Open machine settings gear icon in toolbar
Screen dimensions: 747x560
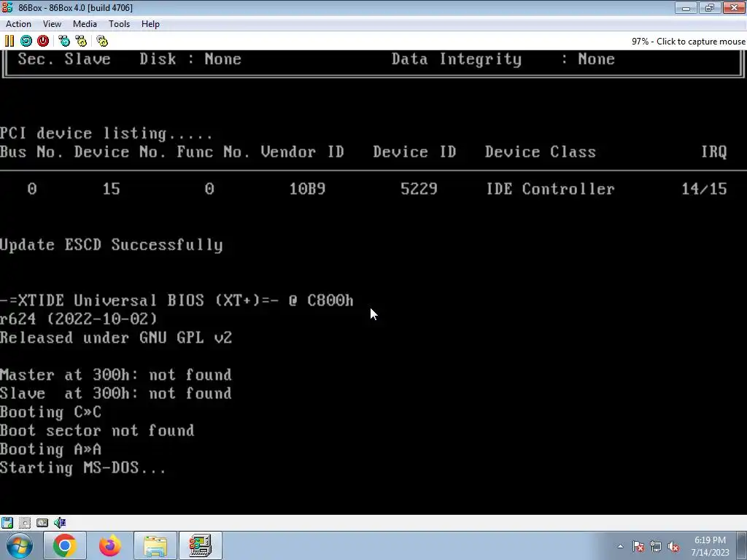pos(102,41)
